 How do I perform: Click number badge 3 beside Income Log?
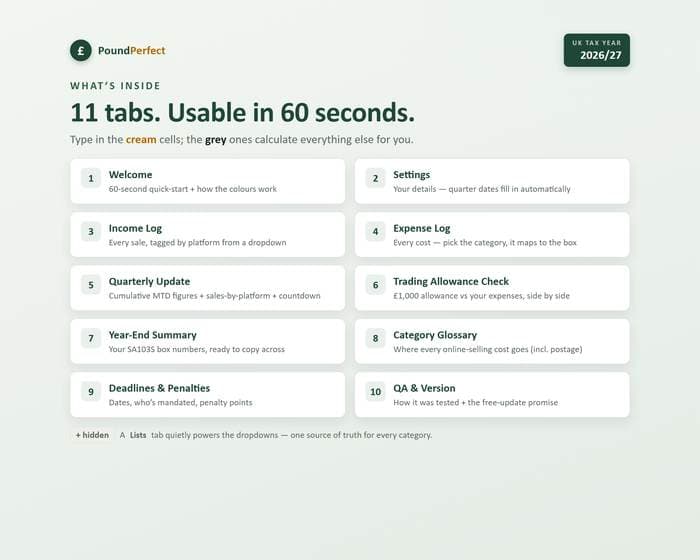tap(91, 231)
